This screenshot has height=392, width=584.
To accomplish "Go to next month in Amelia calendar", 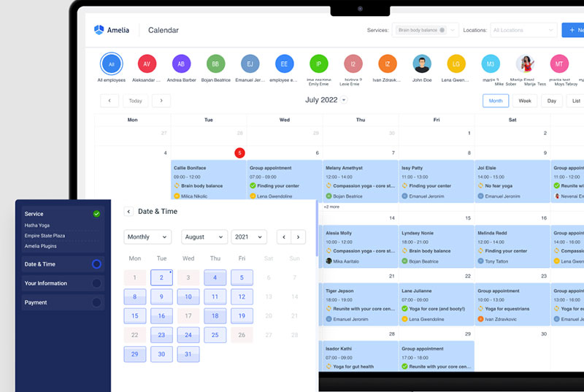I will click(161, 101).
